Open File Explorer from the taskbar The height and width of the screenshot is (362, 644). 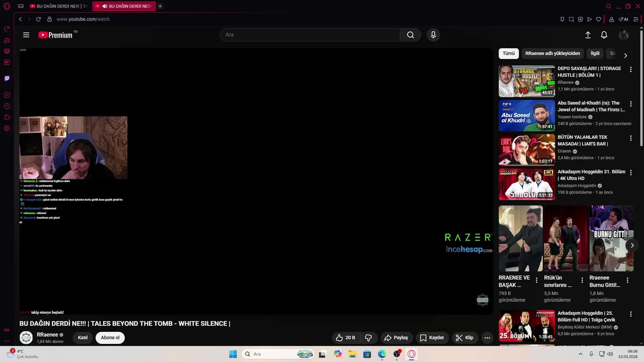coord(352,354)
